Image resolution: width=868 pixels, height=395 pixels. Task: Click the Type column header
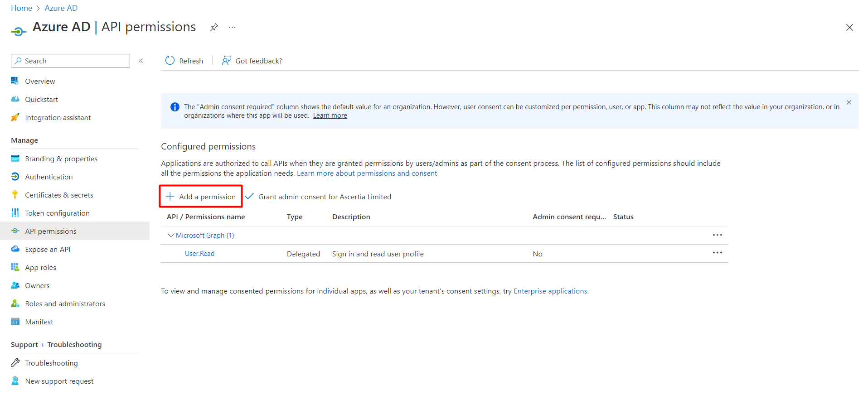pyautogui.click(x=295, y=217)
